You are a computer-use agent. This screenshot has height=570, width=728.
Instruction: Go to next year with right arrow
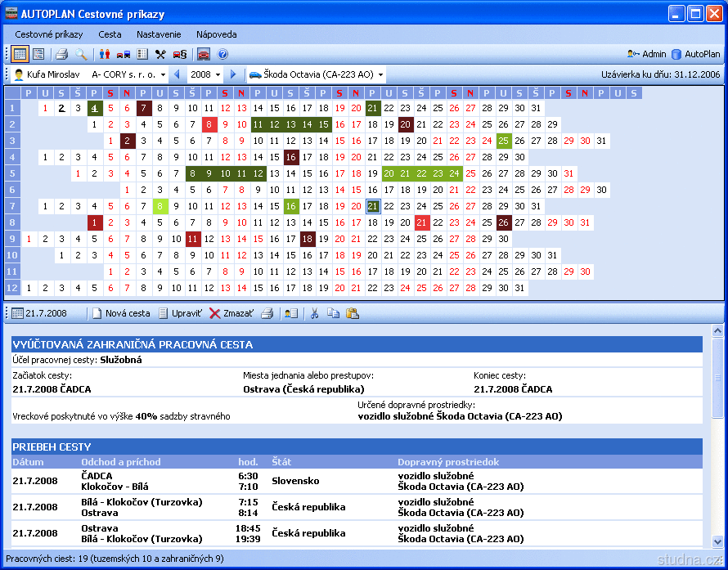(233, 74)
